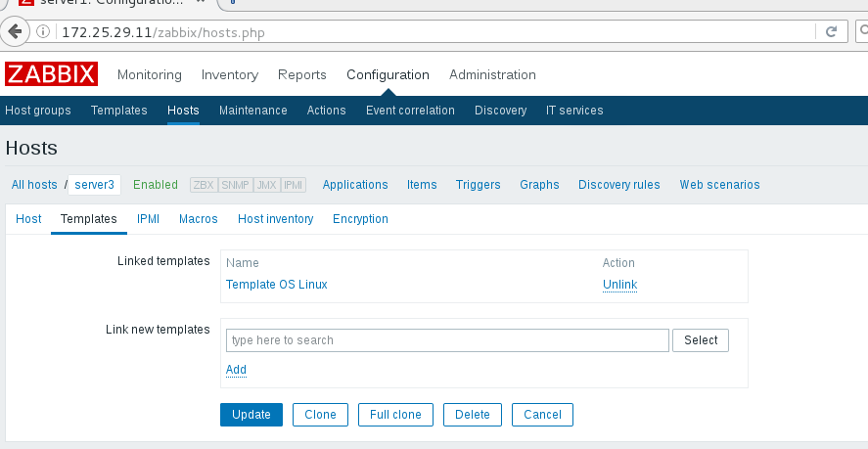The width and height of the screenshot is (868, 449).
Task: Open Applications for server3
Action: (355, 185)
